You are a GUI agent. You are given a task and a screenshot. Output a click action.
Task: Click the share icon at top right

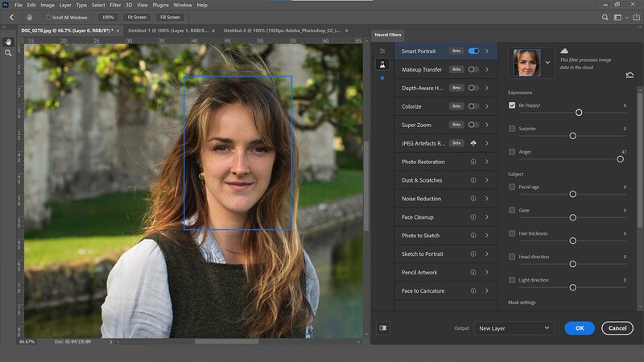[637, 17]
